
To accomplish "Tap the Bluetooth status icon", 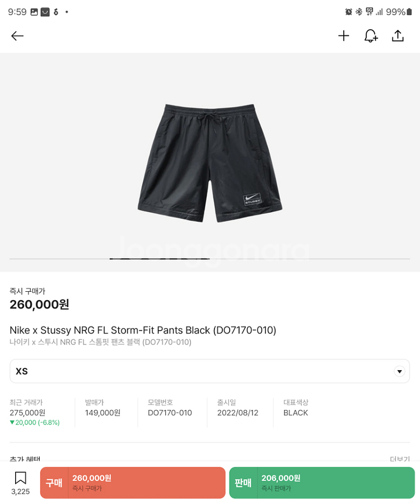I will coord(359,12).
